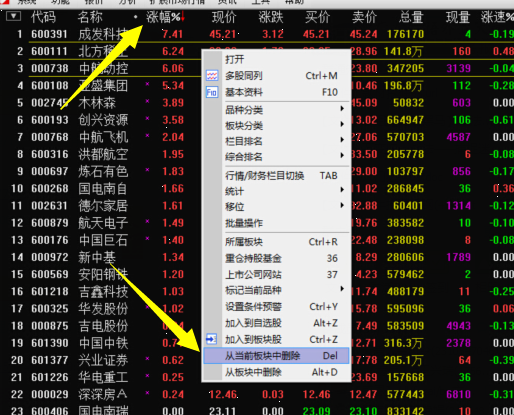Select 批量操作 in context menu

(x=276, y=223)
